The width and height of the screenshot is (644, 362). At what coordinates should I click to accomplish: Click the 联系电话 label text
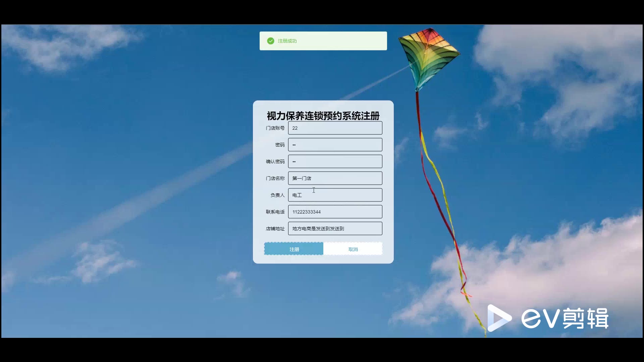(275, 212)
